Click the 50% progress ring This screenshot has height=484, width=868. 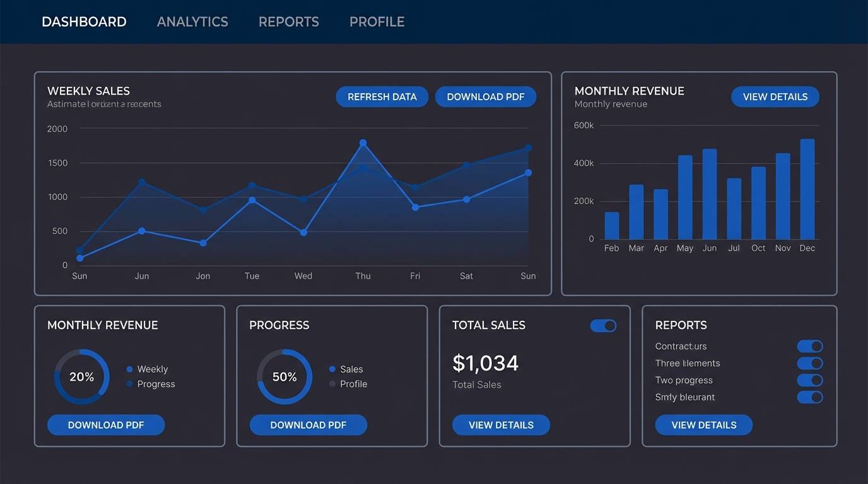coord(284,376)
